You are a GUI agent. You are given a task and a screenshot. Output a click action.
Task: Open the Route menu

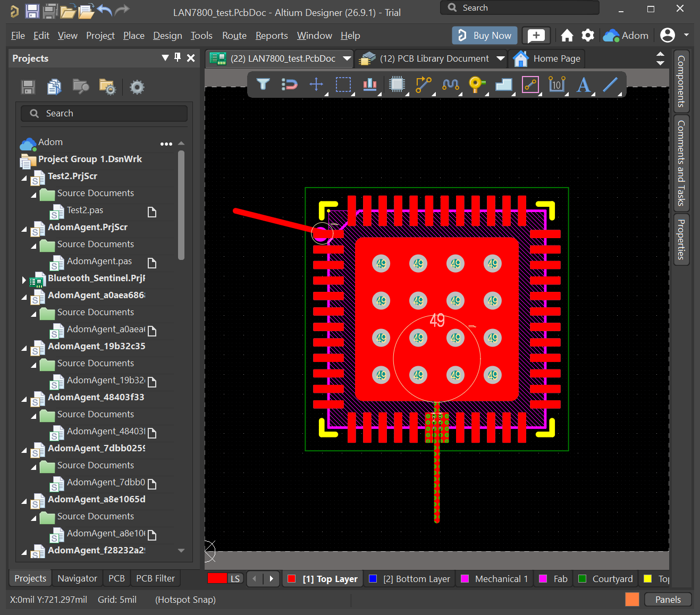pos(234,36)
